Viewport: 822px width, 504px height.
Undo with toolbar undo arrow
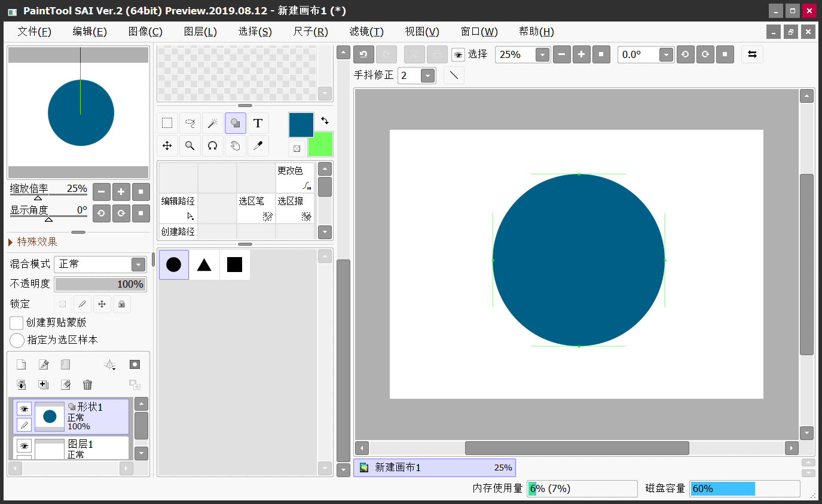[363, 54]
